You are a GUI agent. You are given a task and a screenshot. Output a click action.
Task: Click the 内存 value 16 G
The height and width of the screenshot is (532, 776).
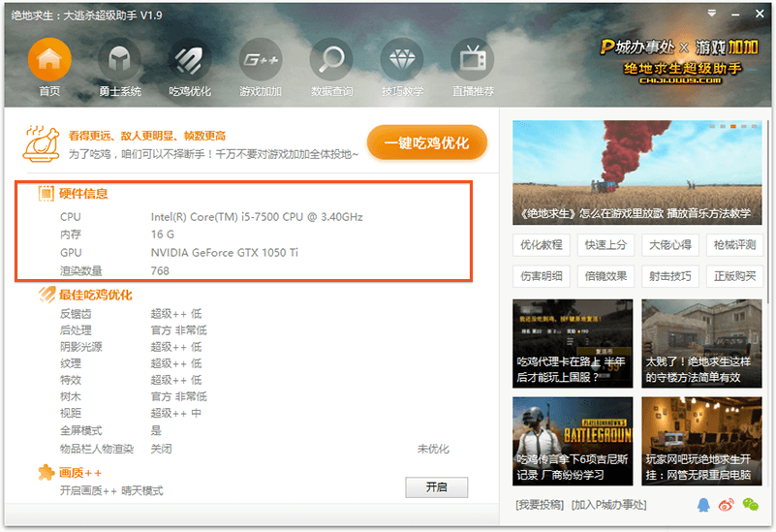[163, 235]
